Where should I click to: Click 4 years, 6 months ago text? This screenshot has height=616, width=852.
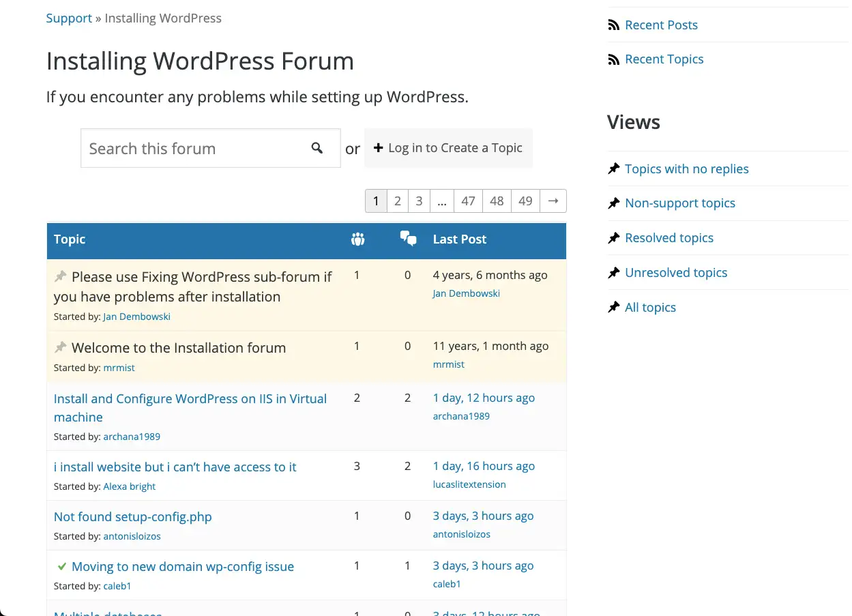point(490,275)
